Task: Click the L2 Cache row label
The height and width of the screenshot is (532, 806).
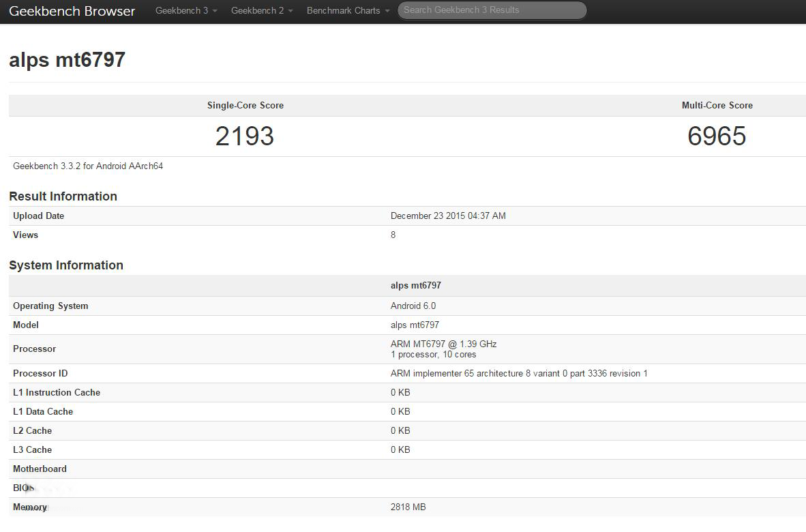Action: (x=32, y=431)
